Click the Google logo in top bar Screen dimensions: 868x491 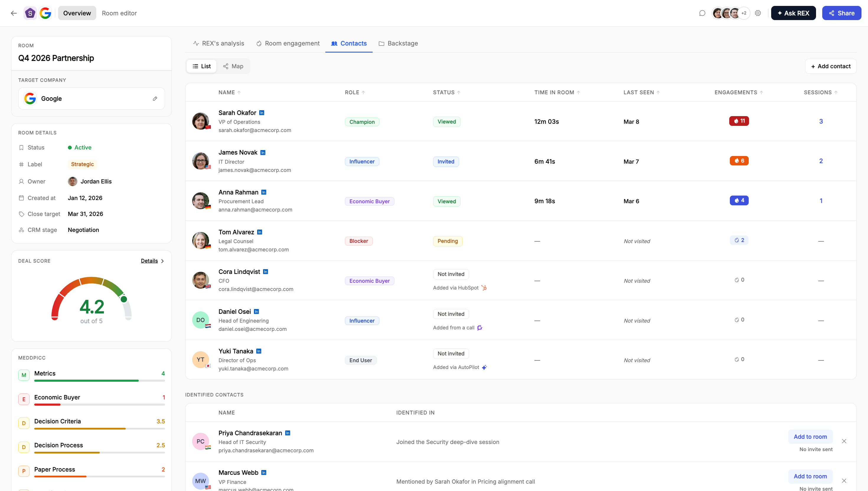click(45, 13)
